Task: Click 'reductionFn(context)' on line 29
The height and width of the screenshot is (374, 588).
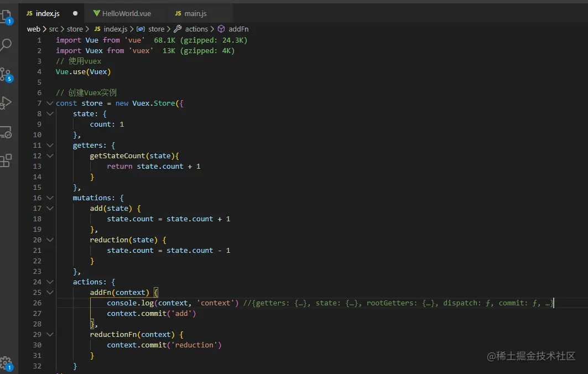Action: click(132, 334)
